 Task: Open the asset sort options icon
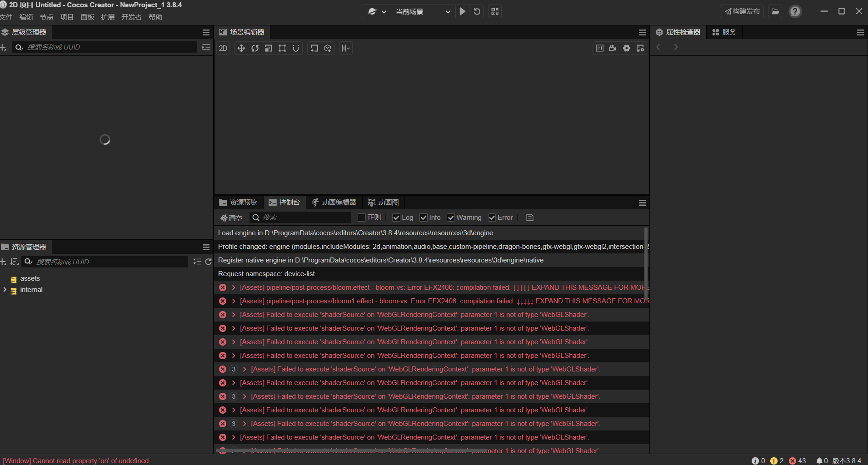(x=14, y=262)
